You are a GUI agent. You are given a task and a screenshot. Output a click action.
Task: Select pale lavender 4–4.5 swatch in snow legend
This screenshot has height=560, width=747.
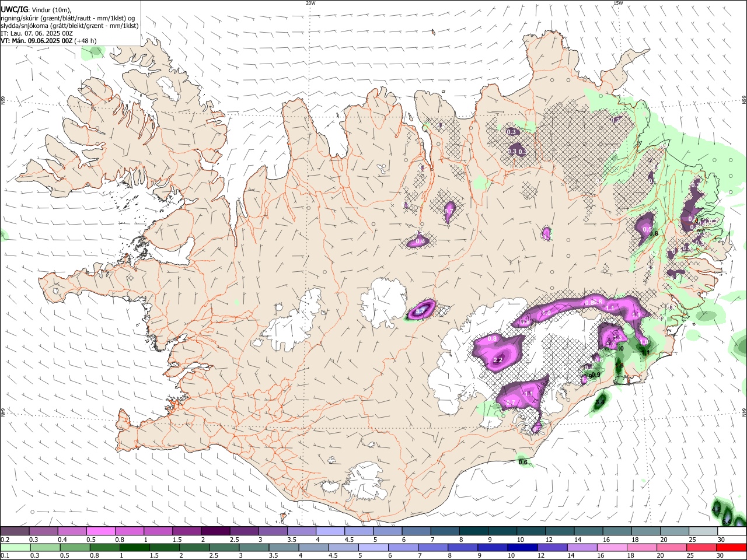click(x=330, y=531)
